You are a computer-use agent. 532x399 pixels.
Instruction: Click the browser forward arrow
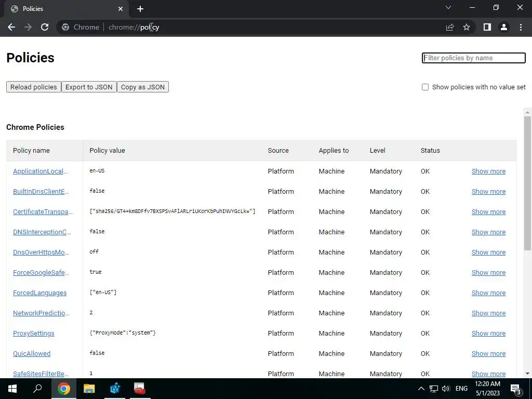coord(28,27)
